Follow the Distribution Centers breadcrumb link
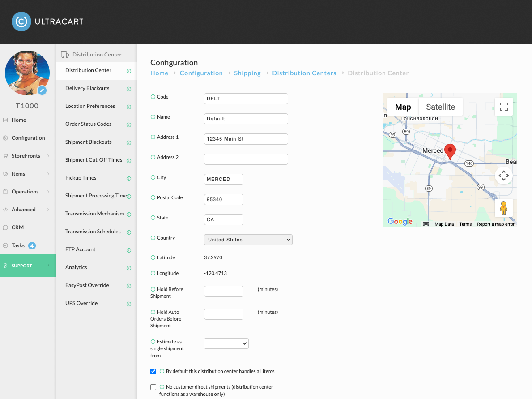This screenshot has height=399, width=532. coord(304,73)
